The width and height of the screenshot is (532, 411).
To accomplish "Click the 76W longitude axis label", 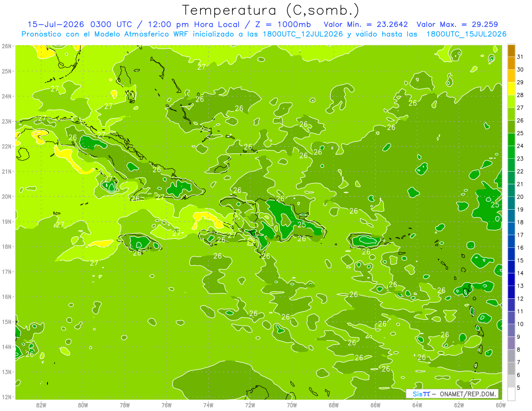I will click(166, 405).
